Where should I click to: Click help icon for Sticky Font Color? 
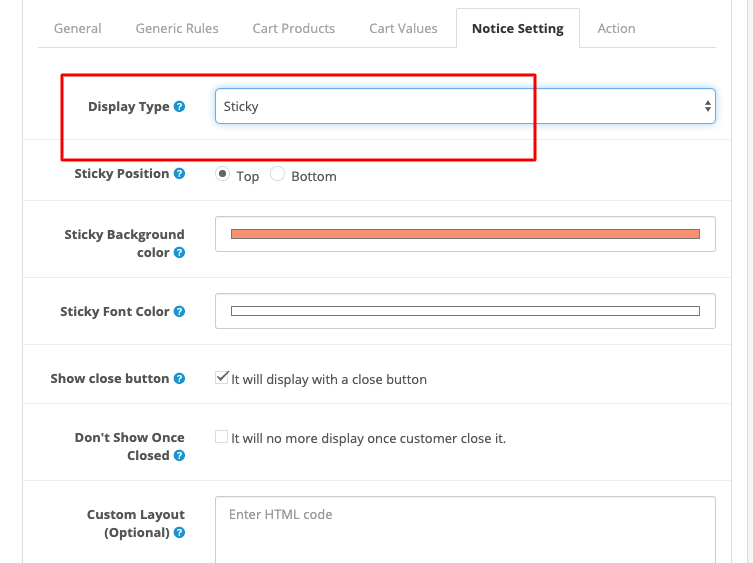179,312
